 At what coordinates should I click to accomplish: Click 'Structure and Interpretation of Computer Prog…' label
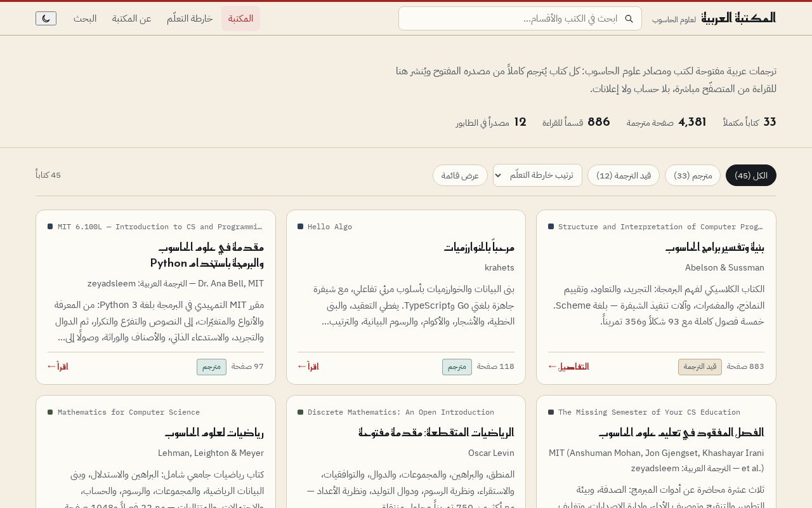tap(660, 227)
